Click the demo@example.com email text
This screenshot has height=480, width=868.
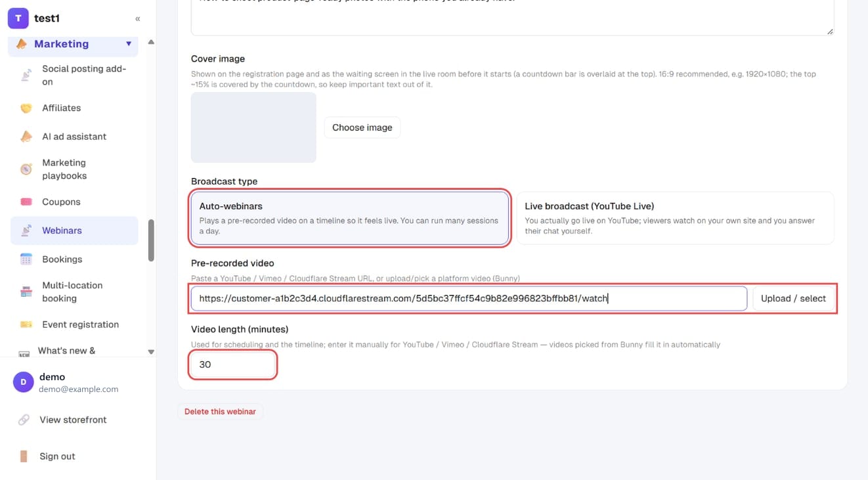coord(78,389)
